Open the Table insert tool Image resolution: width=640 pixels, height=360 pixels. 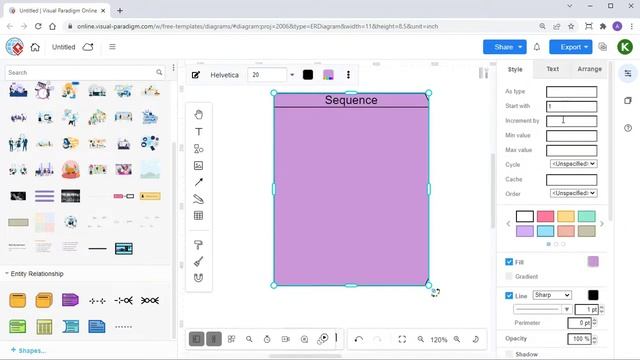(x=198, y=216)
